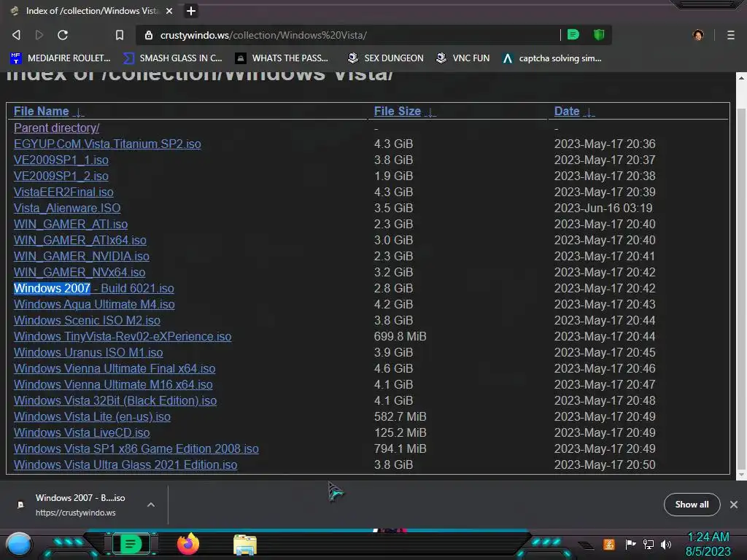Viewport: 747px width, 560px height.
Task: Download Windows Aqua Ultimate M4.iso
Action: (x=94, y=304)
